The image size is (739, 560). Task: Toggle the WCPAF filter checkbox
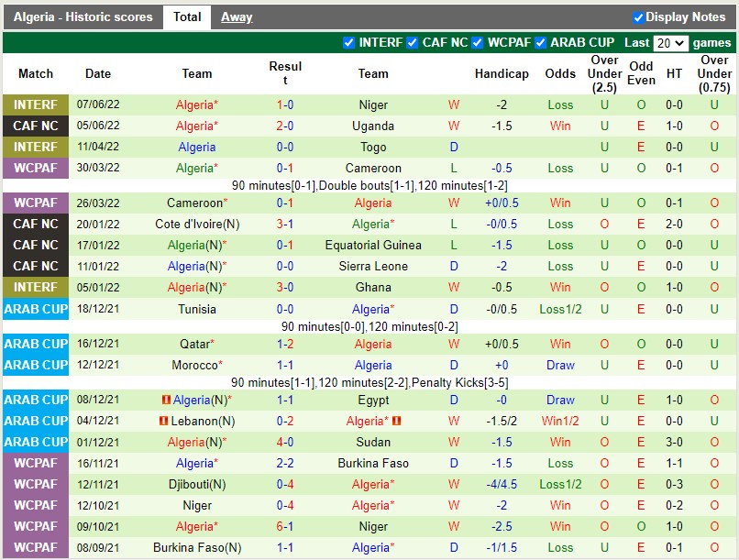[x=478, y=43]
